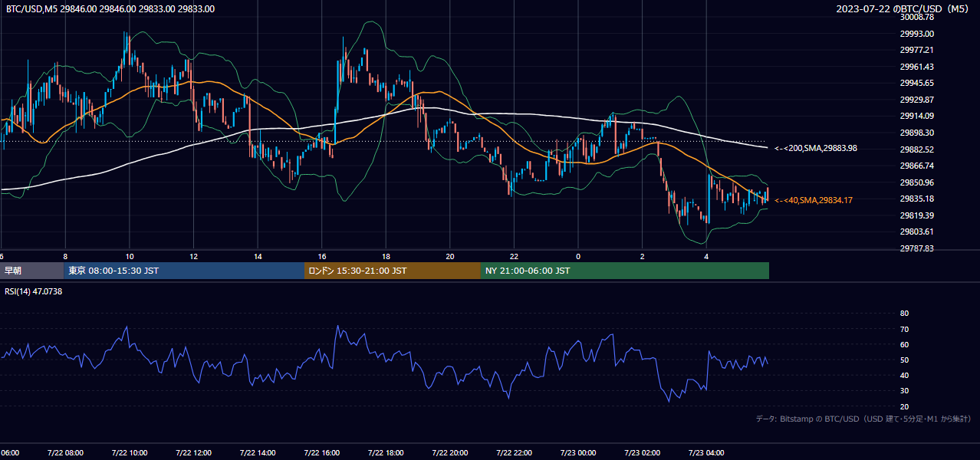
Task: Click the Bitstamp data source note
Action: pyautogui.click(x=863, y=419)
